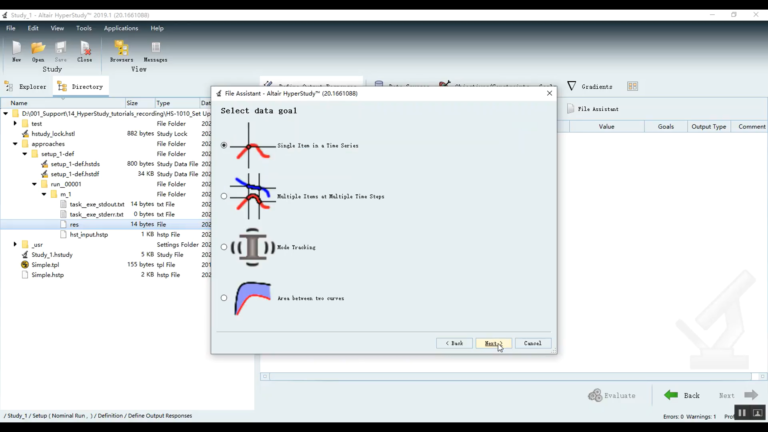Click the Gradients triangle icon
The image size is (768, 432).
click(x=571, y=86)
